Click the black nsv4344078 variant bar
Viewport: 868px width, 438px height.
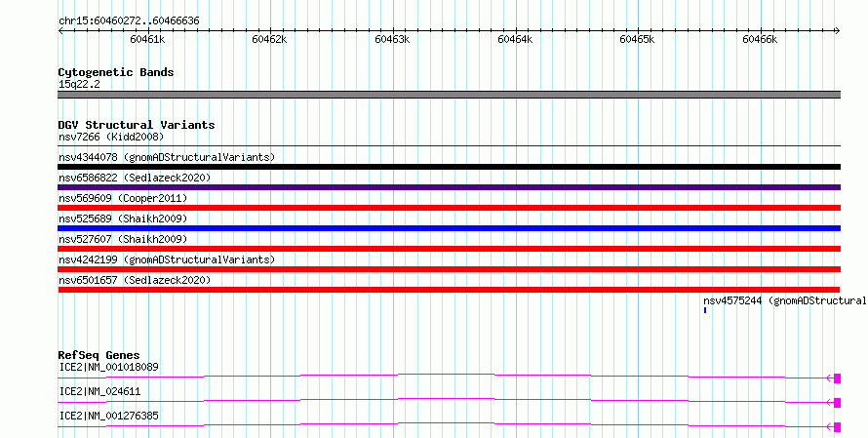click(x=449, y=167)
